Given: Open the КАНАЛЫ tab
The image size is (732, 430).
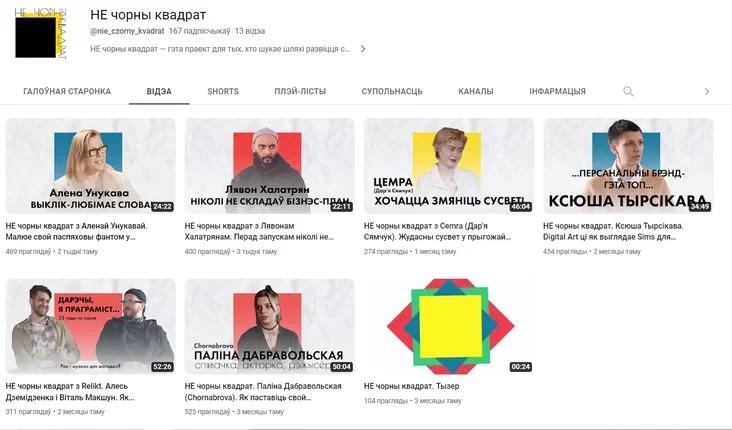Looking at the screenshot, I should [x=476, y=92].
